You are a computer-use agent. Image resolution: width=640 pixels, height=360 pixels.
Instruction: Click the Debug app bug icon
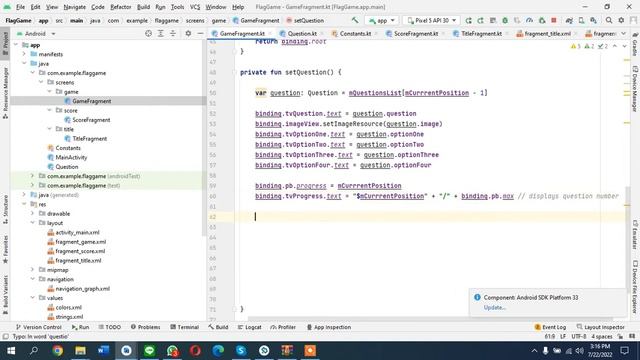click(505, 20)
